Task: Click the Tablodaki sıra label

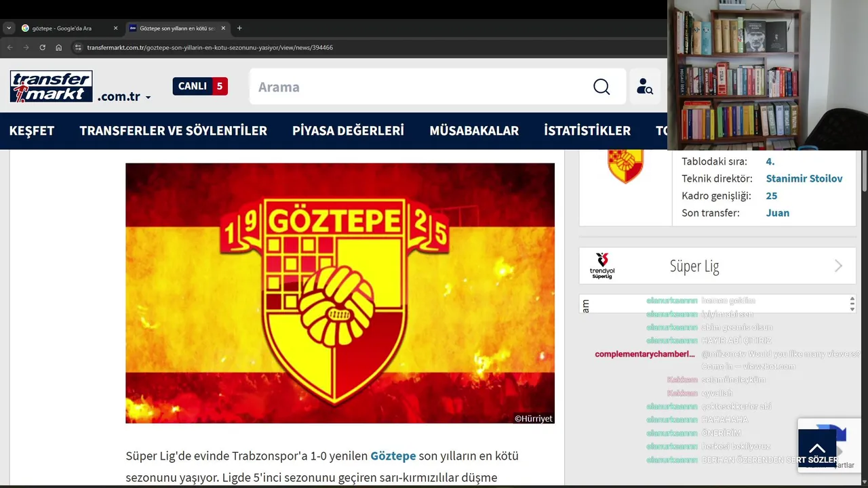Action: tap(715, 161)
